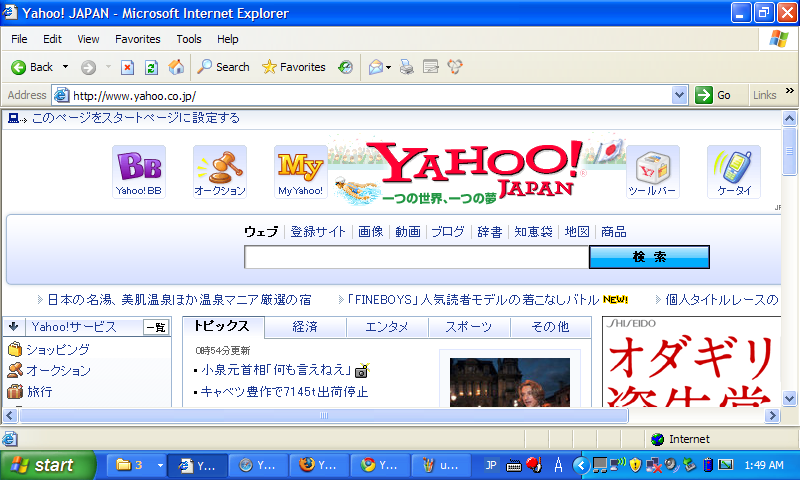The image size is (800, 480).
Task: Click the page icon in the address bar
Action: [x=62, y=95]
